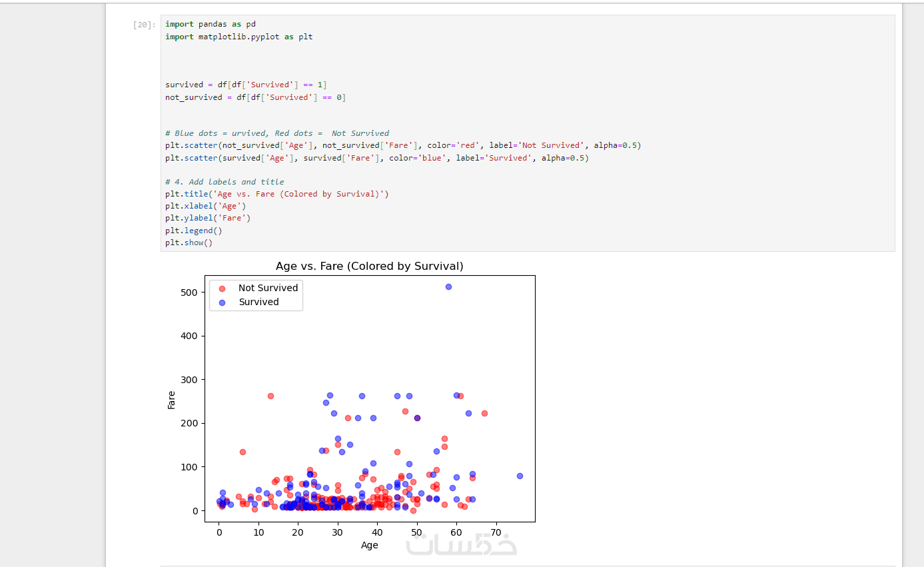
Task: Click the 'Survived' legend text
Action: (259, 302)
